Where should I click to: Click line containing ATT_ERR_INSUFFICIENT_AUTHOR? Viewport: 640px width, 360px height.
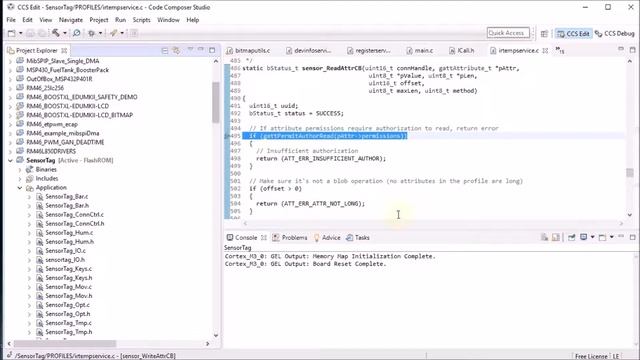(320, 158)
